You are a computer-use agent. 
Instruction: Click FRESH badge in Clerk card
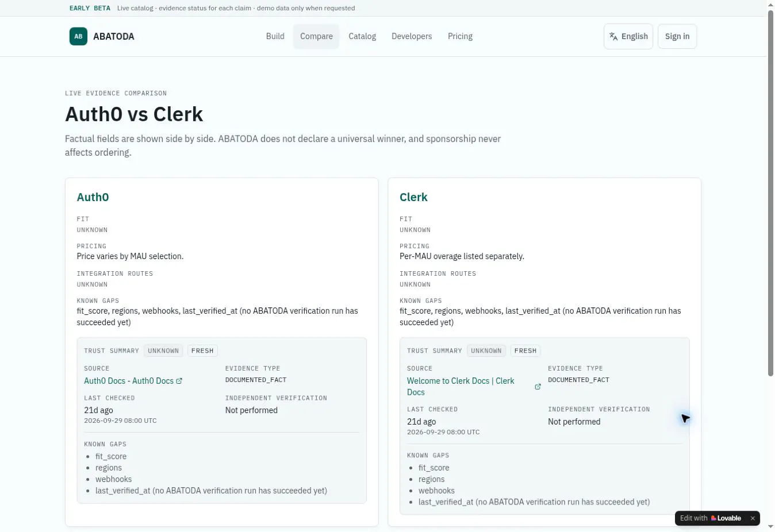(x=525, y=351)
